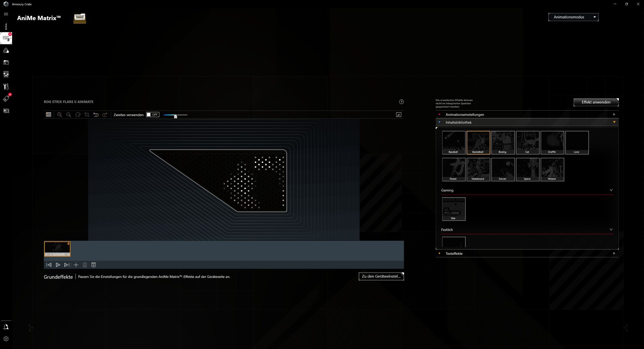Jump to the first frame

click(49, 265)
